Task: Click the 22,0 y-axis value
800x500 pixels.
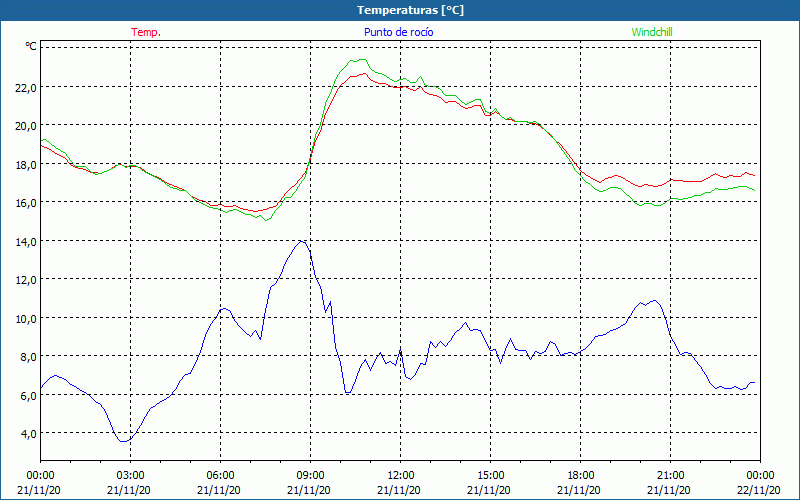Action: coord(27,88)
